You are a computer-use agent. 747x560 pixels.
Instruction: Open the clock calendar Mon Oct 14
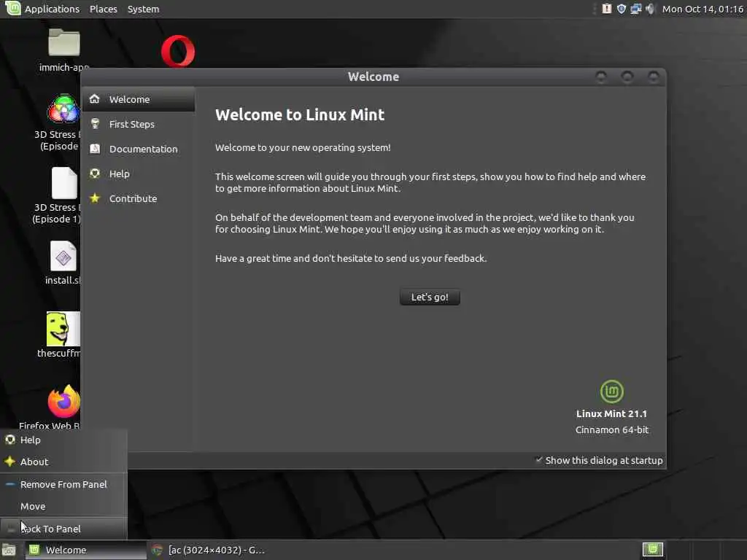[x=703, y=9]
